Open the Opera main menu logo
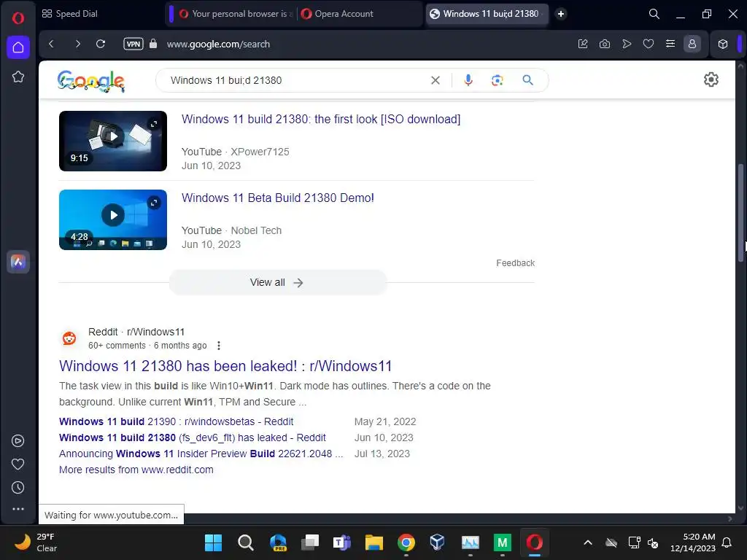The width and height of the screenshot is (747, 560). click(18, 18)
